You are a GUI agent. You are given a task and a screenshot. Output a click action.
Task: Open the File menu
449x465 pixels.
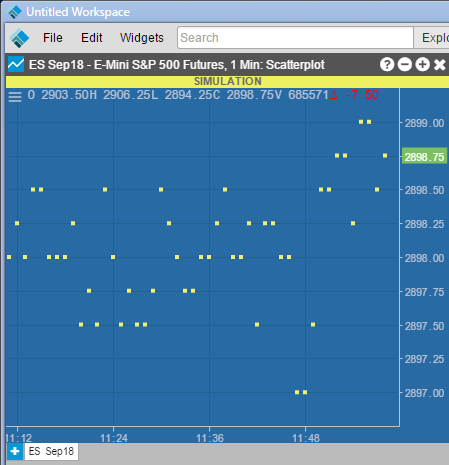point(53,38)
